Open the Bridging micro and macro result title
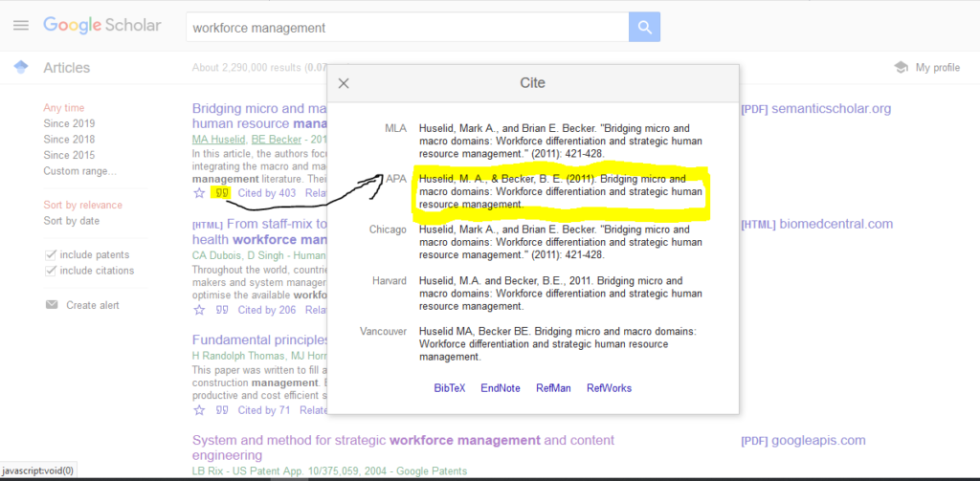 [260, 117]
